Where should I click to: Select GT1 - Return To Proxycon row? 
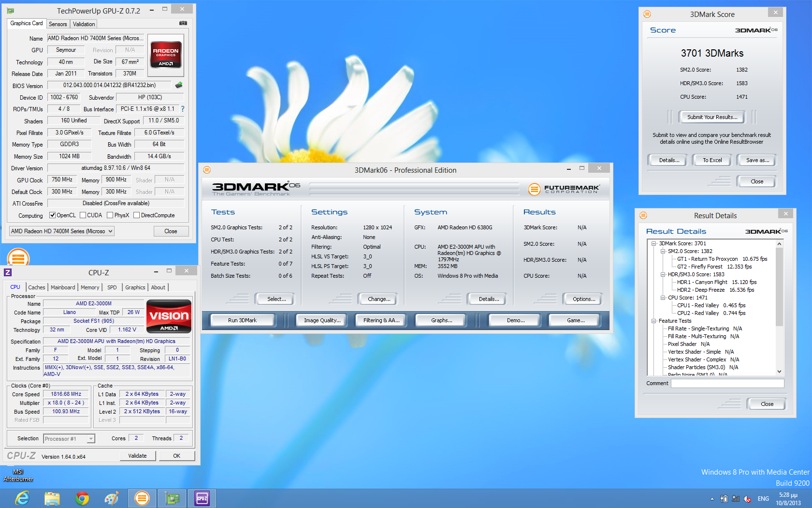pos(722,259)
